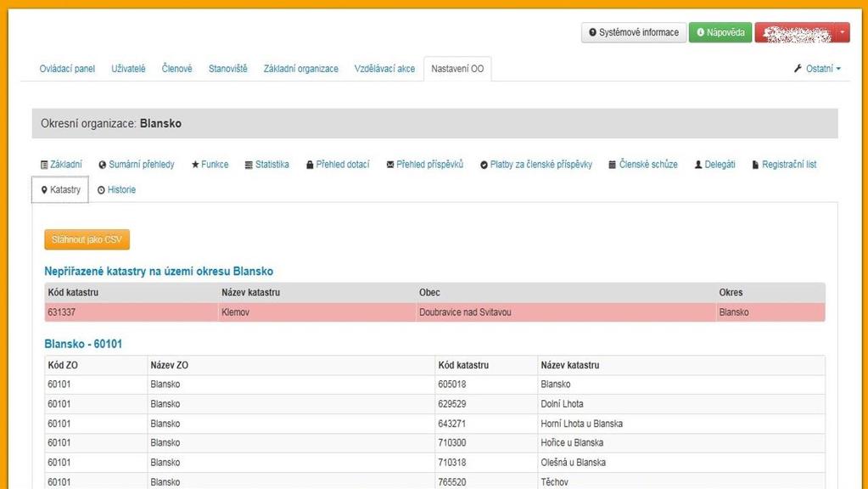Click the question mark icon in Systémové informace

click(x=592, y=32)
